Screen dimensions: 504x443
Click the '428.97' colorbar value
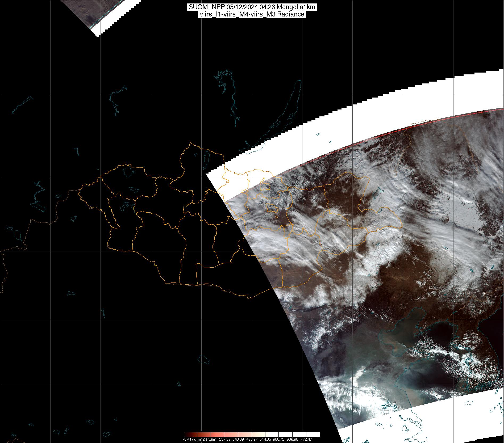[252, 439]
